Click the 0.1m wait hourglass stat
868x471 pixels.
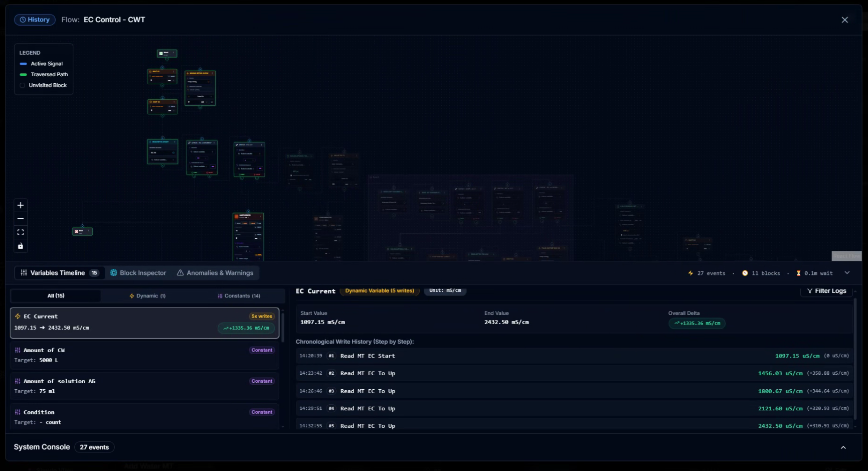(814, 273)
